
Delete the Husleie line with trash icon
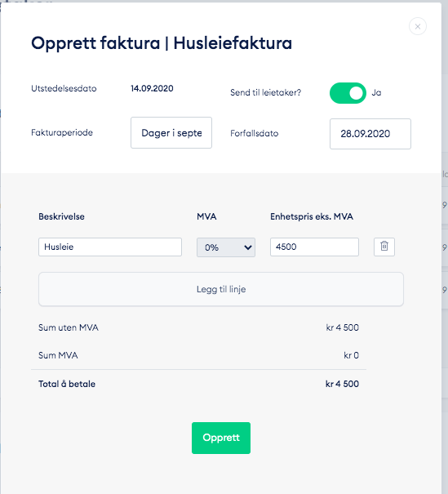[x=384, y=247]
